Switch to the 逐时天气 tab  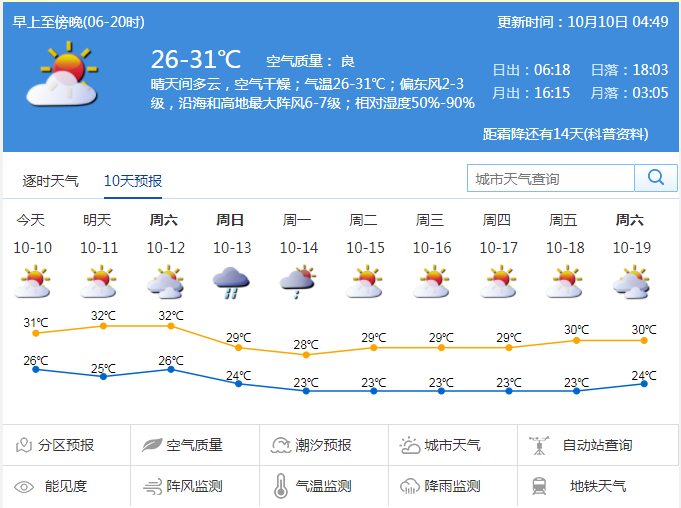51,181
